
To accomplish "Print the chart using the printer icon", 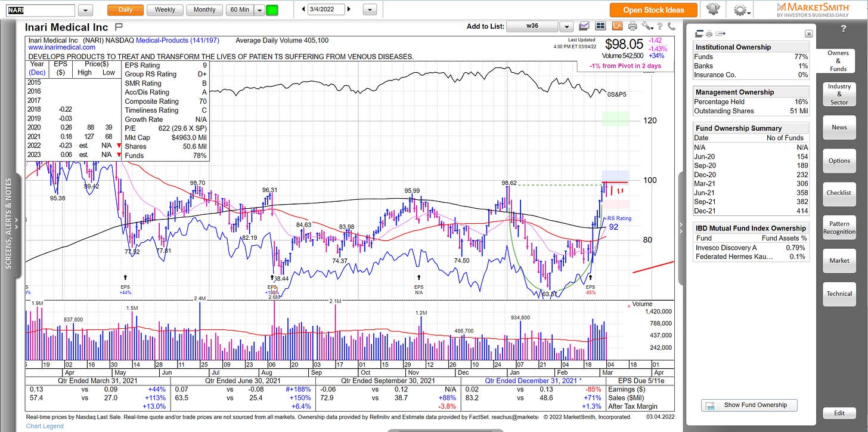I will pos(632,26).
